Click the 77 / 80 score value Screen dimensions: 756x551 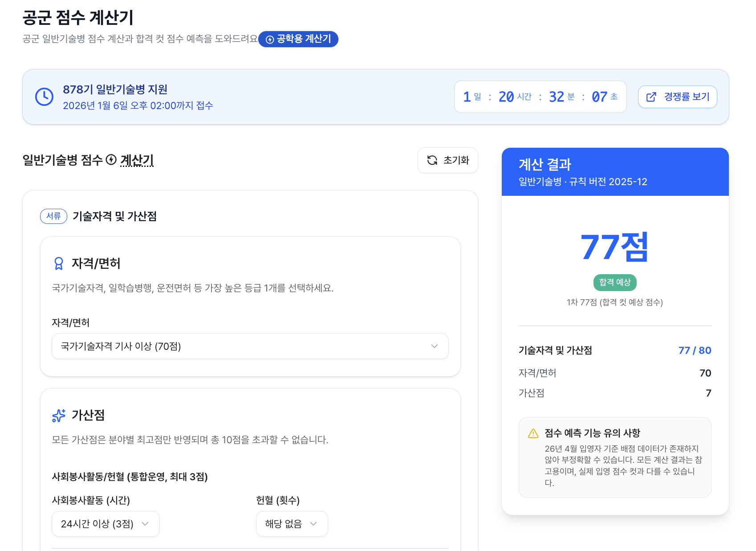695,350
